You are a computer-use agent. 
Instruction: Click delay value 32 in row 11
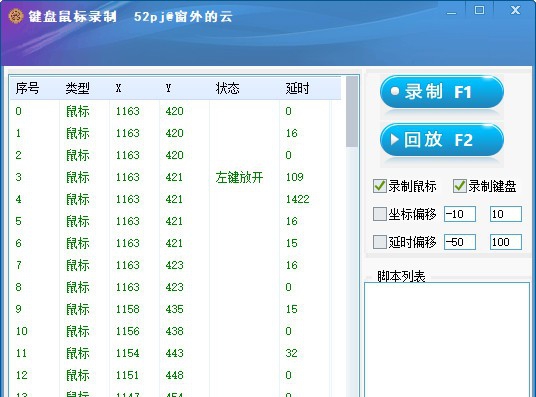pyautogui.click(x=292, y=353)
